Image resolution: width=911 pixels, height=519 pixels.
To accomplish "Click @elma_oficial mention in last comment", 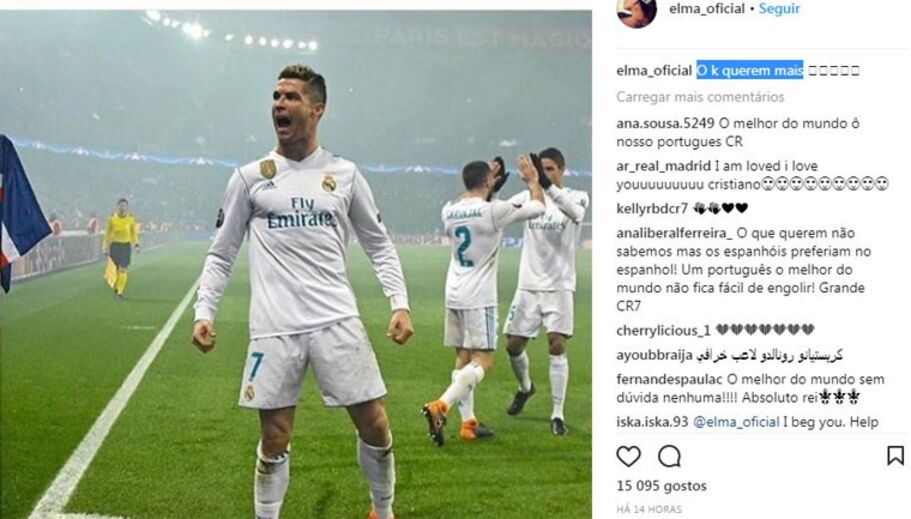I will pyautogui.click(x=737, y=422).
